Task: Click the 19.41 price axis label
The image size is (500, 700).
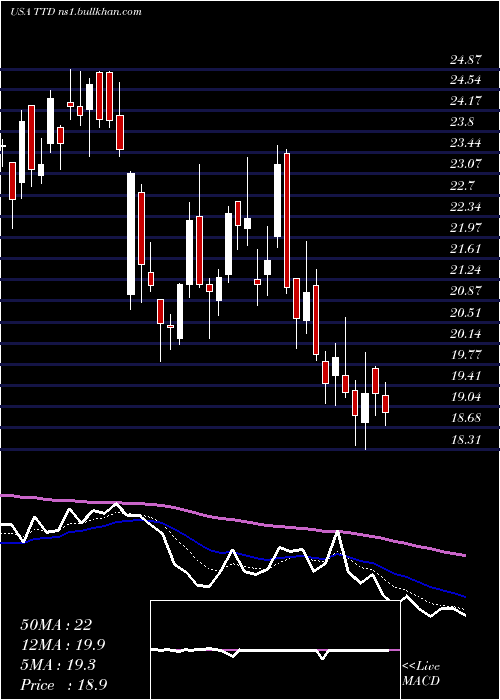Action: click(x=466, y=375)
